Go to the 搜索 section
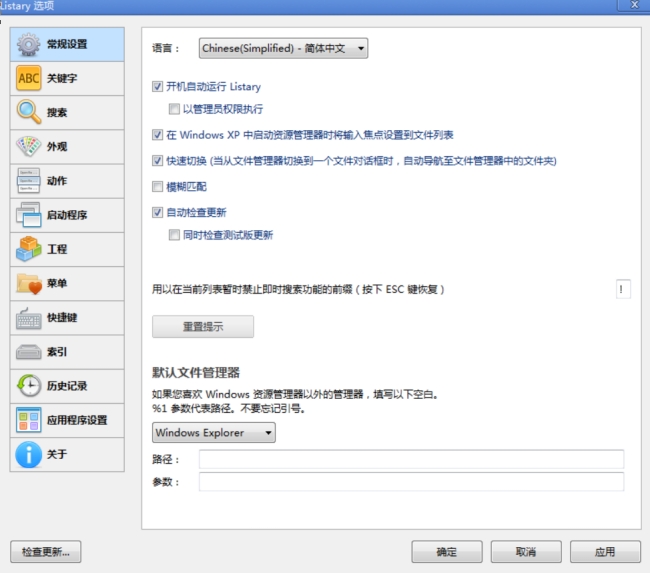650x573 pixels. [x=67, y=113]
